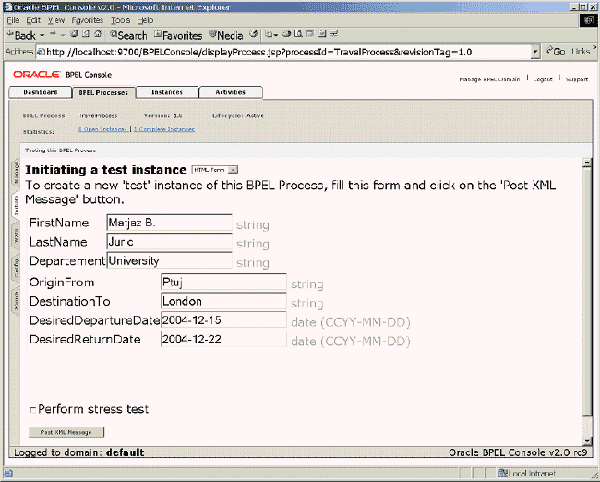
Task: Click the OriginFrom input field
Action: tap(224, 282)
